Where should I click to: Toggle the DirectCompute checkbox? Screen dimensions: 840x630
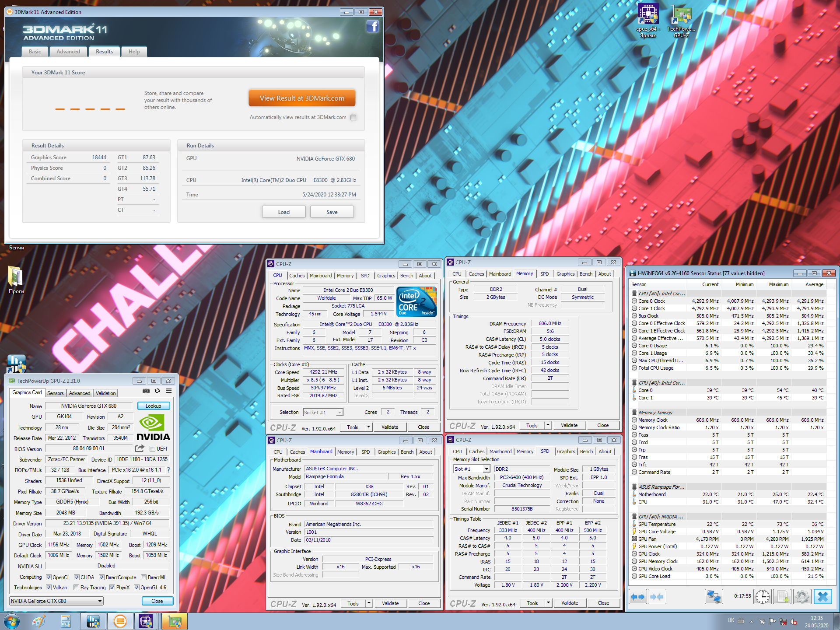click(x=102, y=577)
